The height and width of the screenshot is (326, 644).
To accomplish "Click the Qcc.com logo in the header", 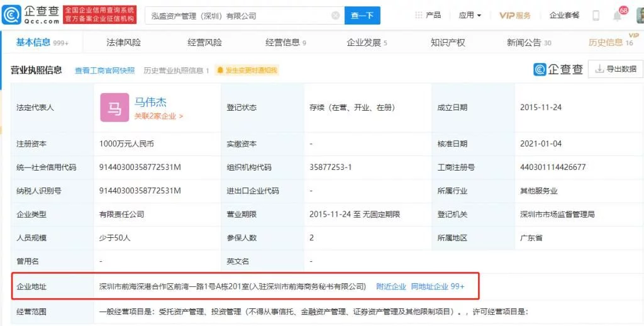I will [x=31, y=15].
